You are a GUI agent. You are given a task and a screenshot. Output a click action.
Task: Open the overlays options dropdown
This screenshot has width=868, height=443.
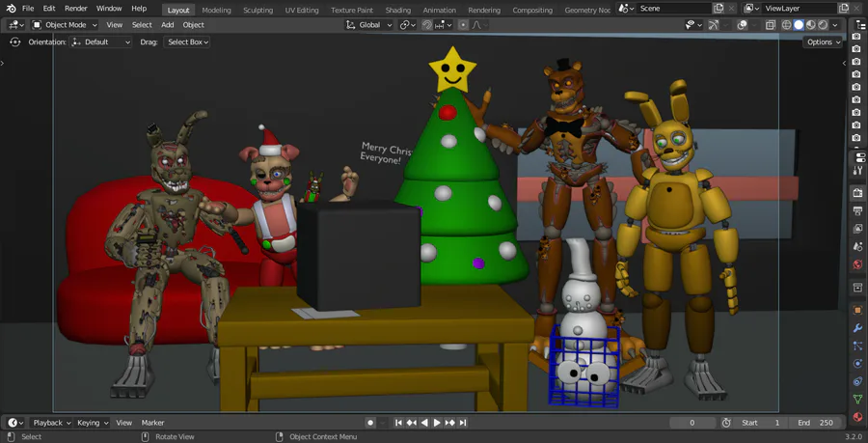[755, 25]
